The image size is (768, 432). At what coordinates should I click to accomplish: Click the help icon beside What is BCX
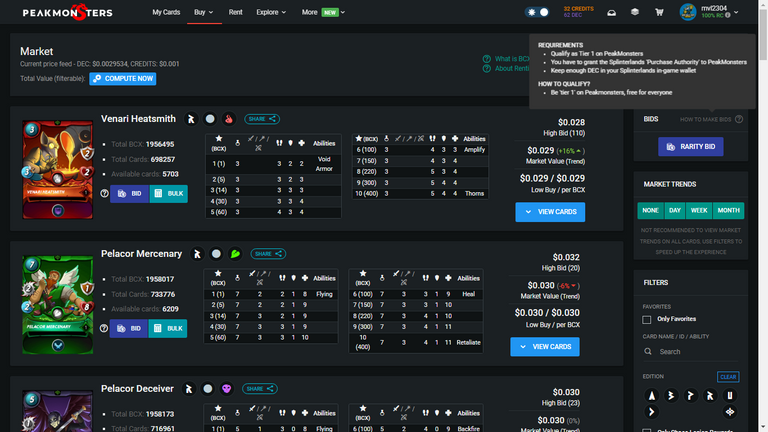(x=486, y=59)
